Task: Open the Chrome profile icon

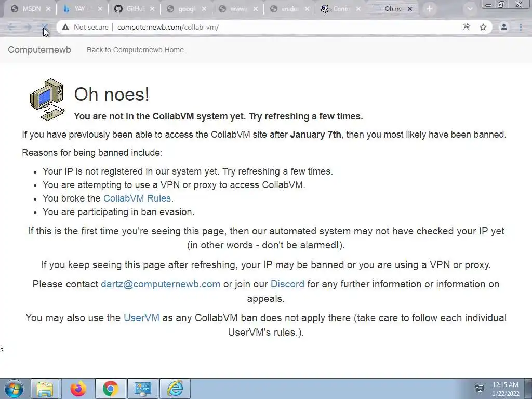Action: (504, 27)
